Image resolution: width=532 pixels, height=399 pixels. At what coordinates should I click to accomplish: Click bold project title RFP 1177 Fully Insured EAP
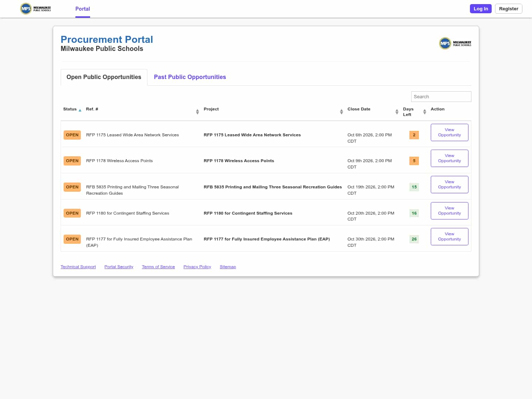click(x=267, y=239)
